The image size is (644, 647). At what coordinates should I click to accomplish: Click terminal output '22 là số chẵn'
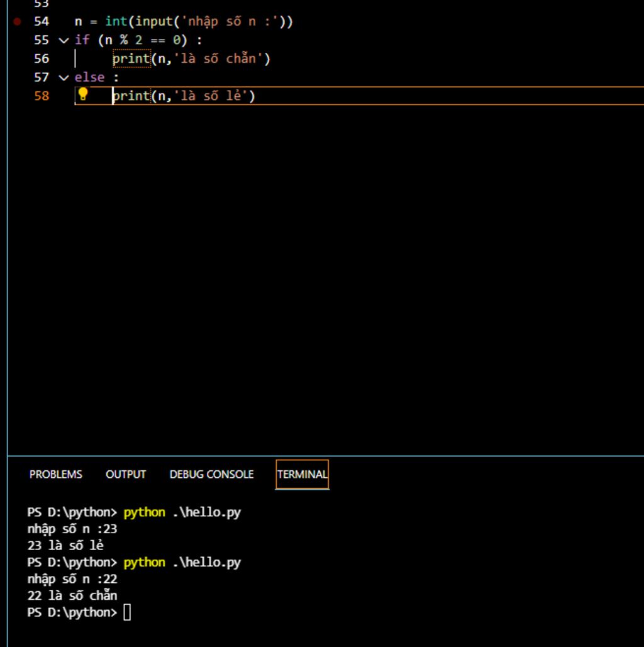(72, 595)
